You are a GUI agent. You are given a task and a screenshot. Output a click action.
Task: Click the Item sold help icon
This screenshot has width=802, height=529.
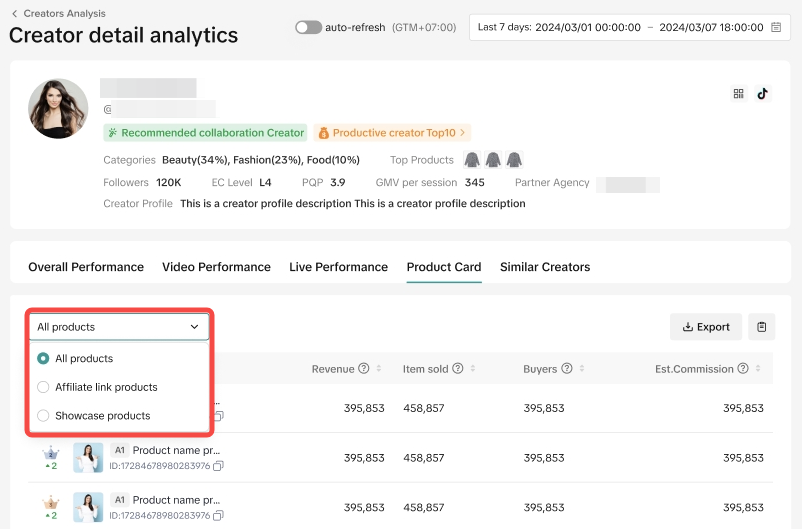point(457,369)
